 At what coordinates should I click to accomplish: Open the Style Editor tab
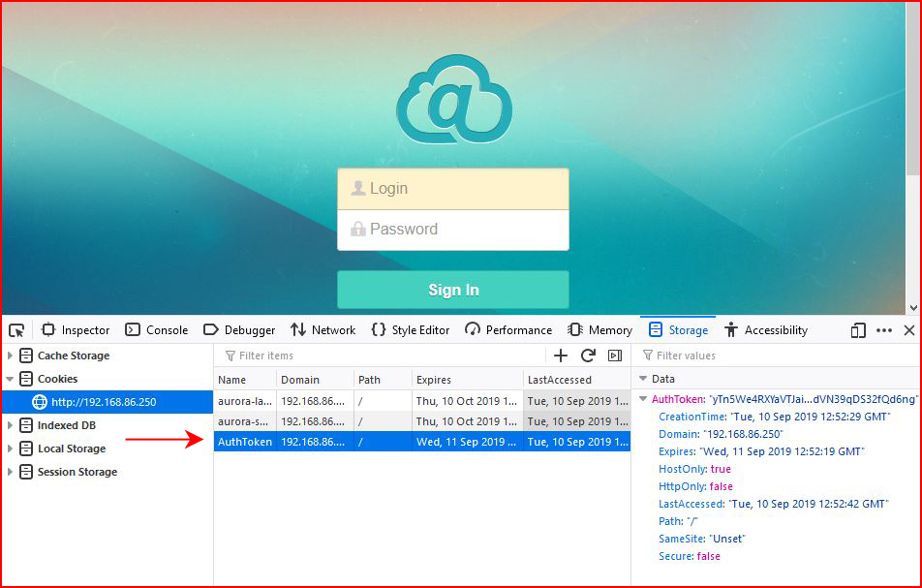coord(411,330)
